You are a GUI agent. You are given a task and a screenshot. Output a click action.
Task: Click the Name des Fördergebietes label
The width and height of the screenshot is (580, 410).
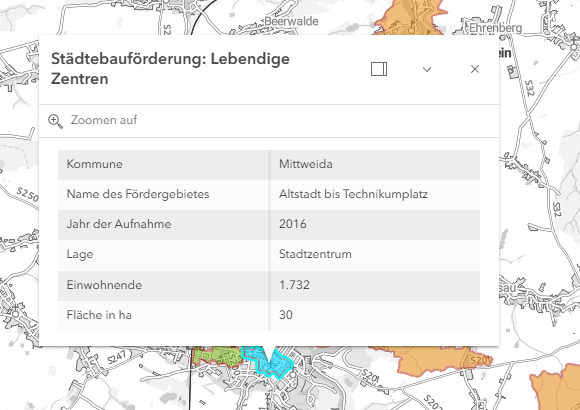(x=138, y=194)
